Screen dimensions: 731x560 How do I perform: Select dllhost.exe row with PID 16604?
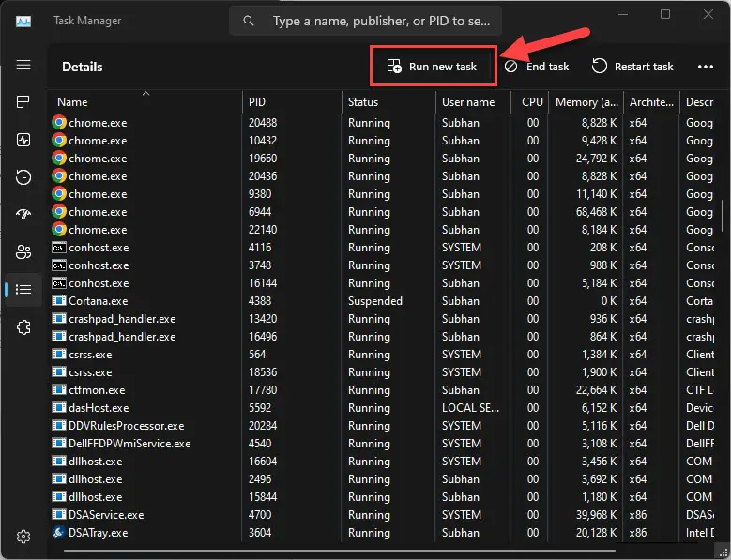381,462
